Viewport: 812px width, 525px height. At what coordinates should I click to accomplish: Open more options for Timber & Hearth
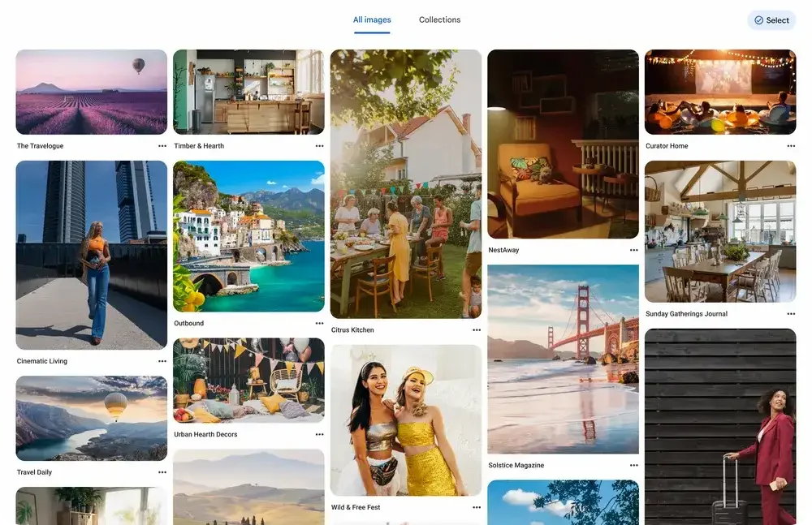319,146
